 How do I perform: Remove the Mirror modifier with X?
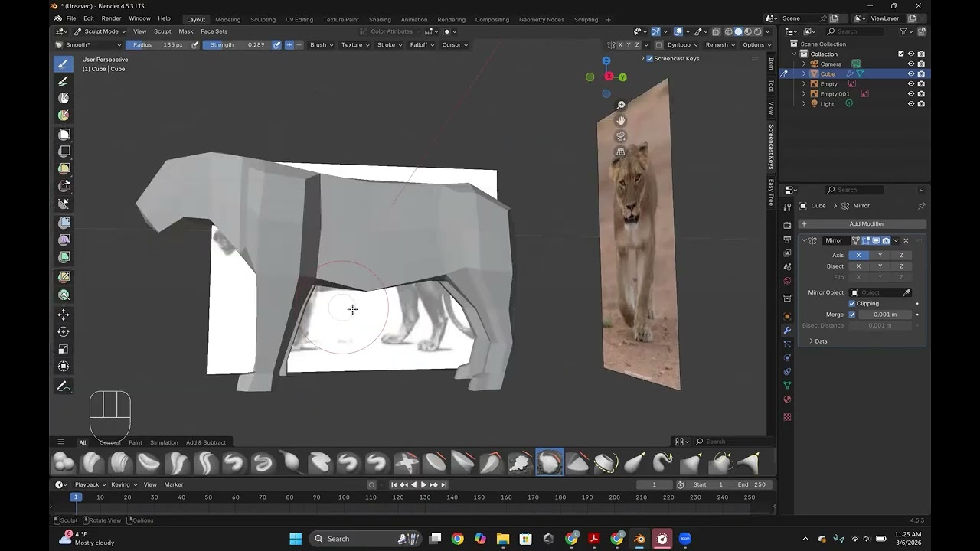tap(906, 240)
